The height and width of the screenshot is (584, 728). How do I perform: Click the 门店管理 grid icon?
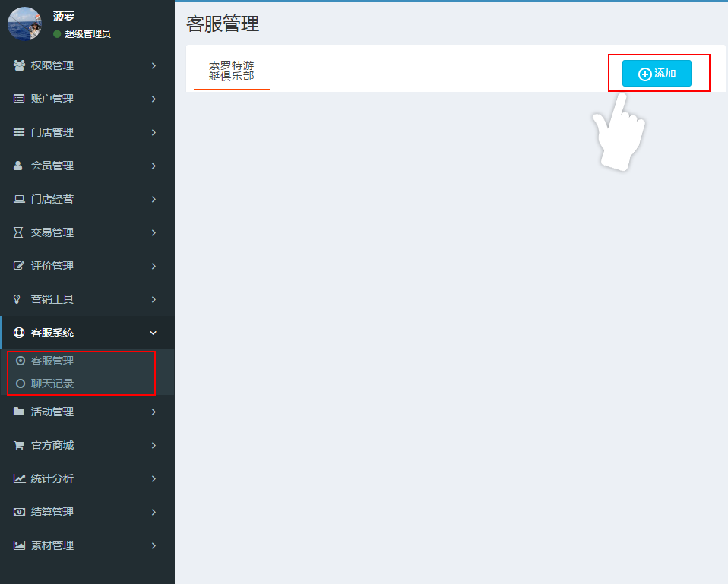pos(19,132)
